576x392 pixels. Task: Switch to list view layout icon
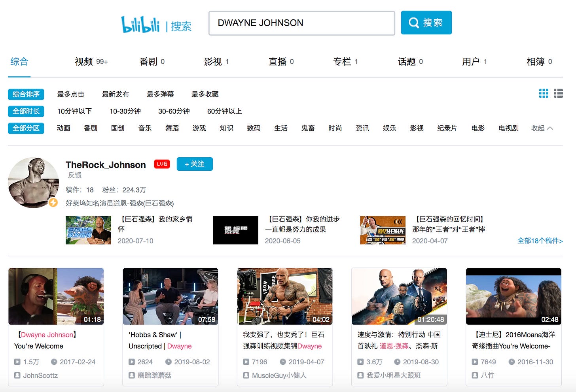(x=558, y=93)
